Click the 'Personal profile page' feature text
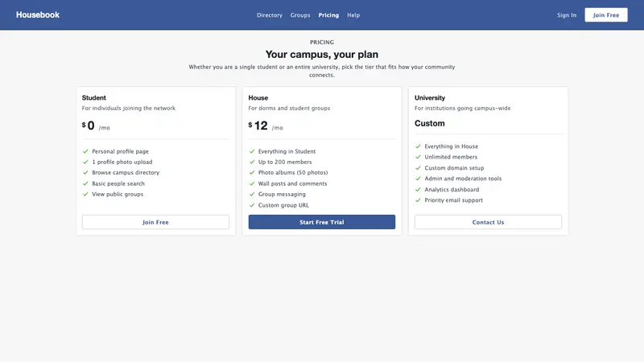Image resolution: width=644 pixels, height=362 pixels. click(x=120, y=151)
